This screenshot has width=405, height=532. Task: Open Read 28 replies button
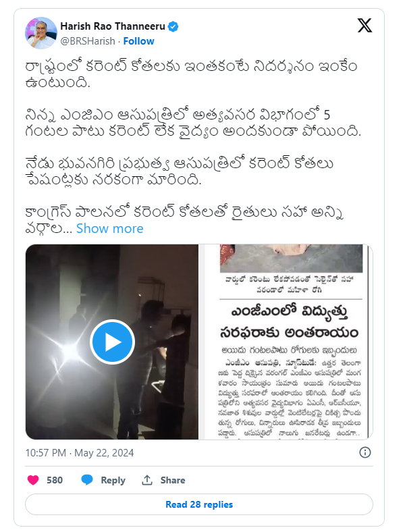pyautogui.click(x=199, y=504)
